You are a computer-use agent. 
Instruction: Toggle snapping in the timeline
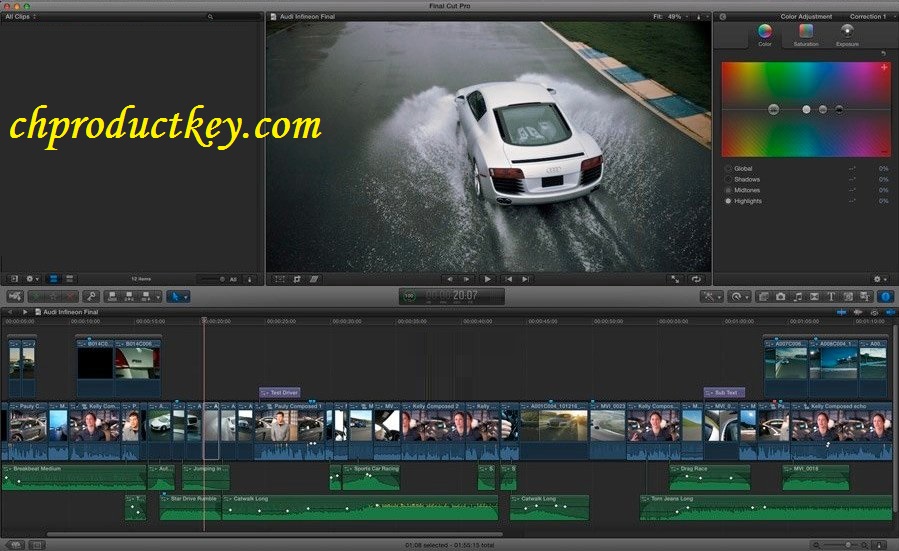pyautogui.click(x=890, y=312)
